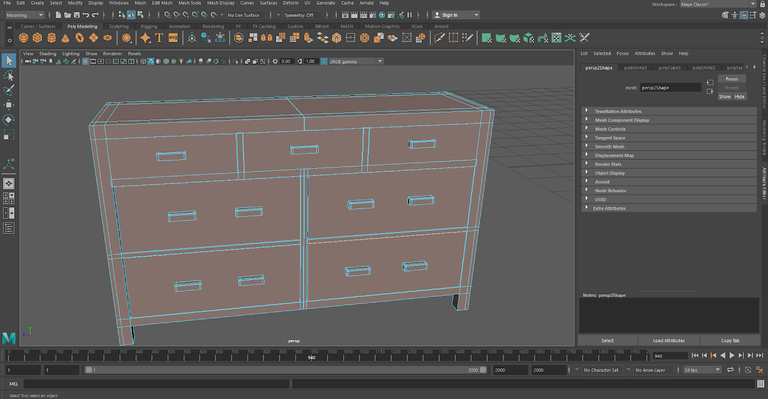768x399 pixels.
Task: Expand the Extra Attributes section
Action: tap(669, 208)
